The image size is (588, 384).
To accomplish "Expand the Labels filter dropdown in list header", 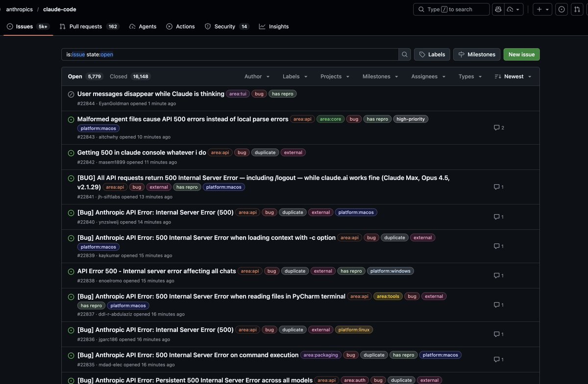I will pyautogui.click(x=295, y=77).
